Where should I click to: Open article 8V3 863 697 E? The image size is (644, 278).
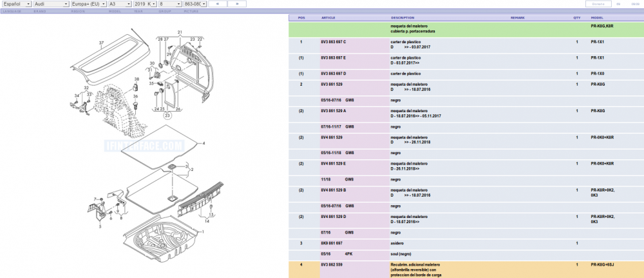pos(334,57)
